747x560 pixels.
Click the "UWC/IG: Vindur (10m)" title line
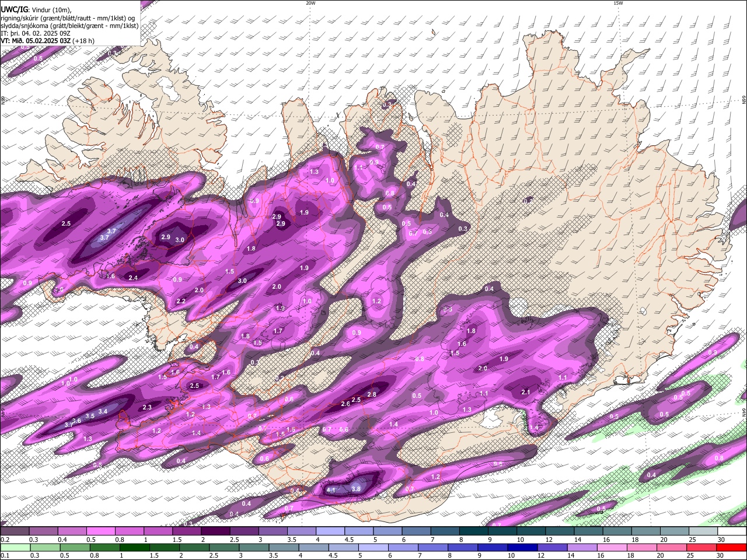[36, 10]
